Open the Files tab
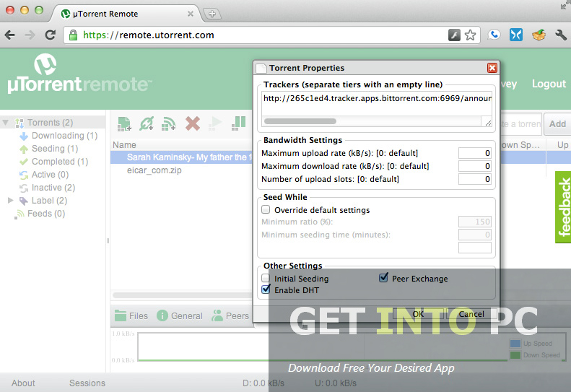This screenshot has height=392, width=571. (x=131, y=315)
